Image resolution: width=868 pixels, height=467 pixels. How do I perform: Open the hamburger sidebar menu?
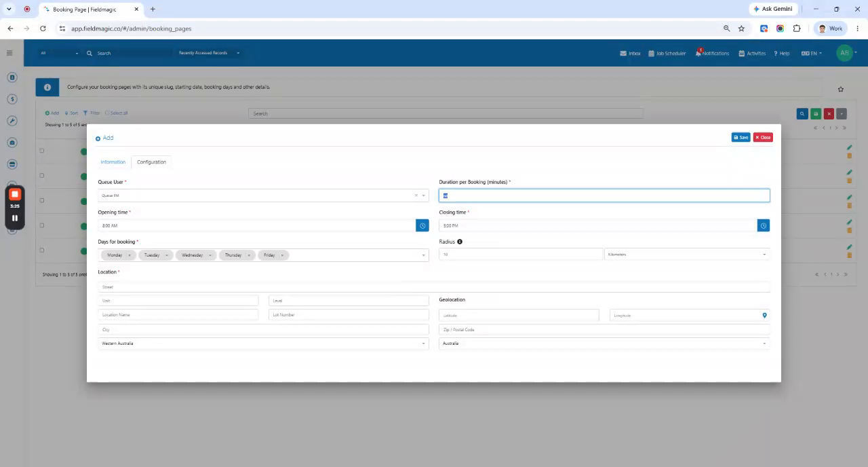(9, 53)
